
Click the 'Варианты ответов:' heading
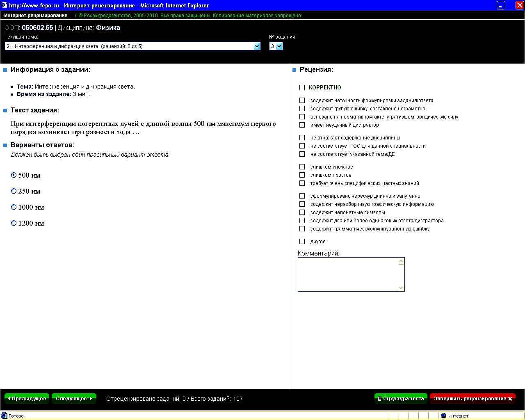point(43,145)
